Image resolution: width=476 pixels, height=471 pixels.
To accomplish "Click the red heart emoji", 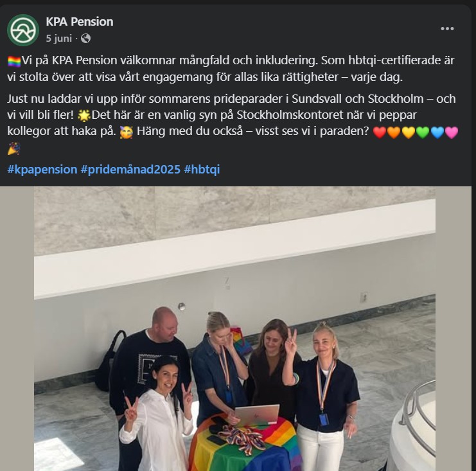I will [x=379, y=132].
